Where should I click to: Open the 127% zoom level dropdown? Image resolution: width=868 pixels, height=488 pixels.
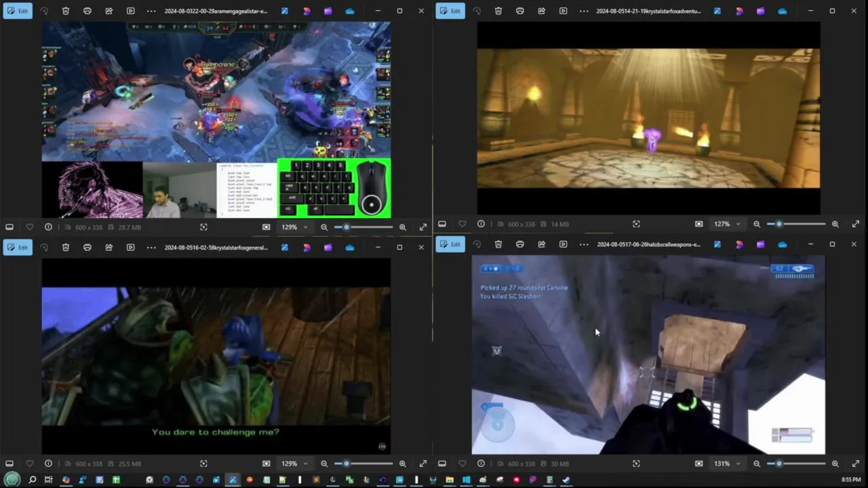coord(728,224)
